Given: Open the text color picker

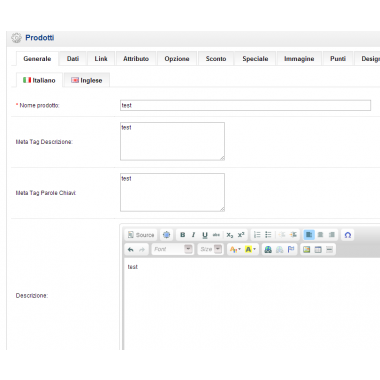Looking at the screenshot, I should [x=235, y=249].
